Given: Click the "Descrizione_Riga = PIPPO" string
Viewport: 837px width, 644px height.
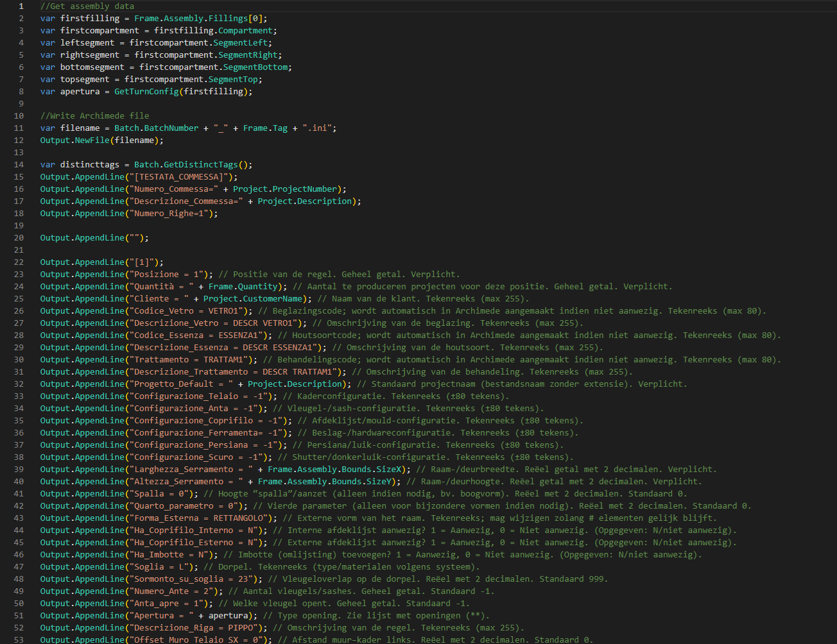Looking at the screenshot, I should tap(195, 628).
